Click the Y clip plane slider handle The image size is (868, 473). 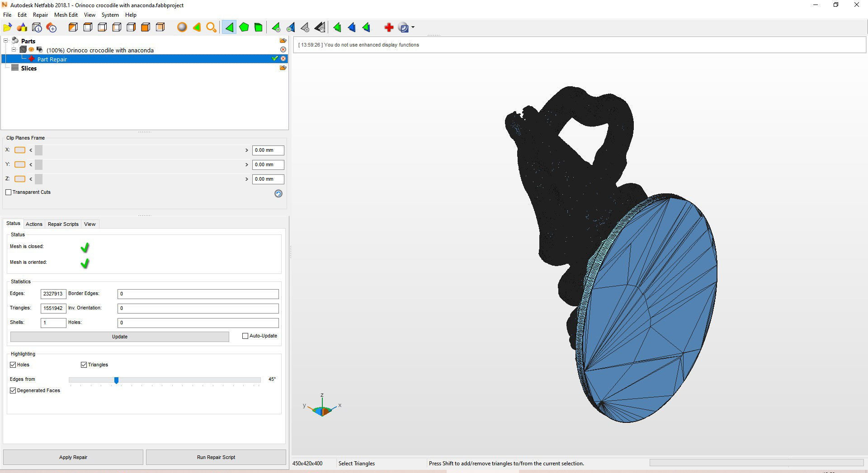38,164
